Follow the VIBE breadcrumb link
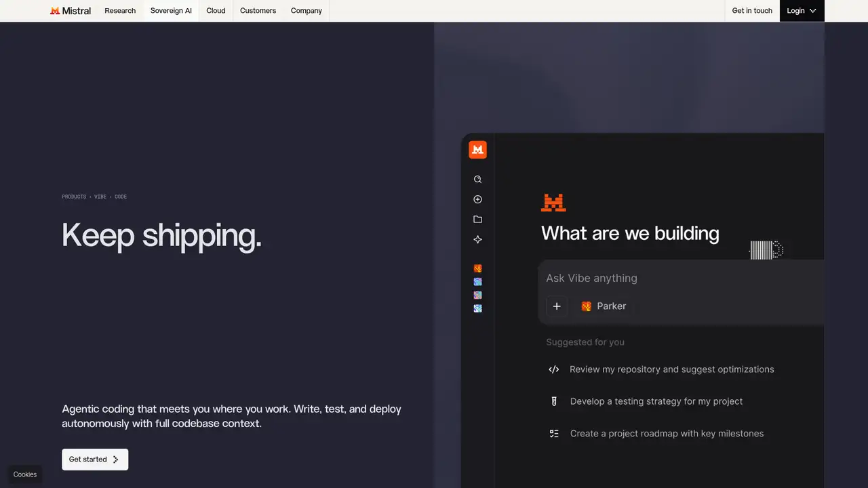 click(100, 197)
